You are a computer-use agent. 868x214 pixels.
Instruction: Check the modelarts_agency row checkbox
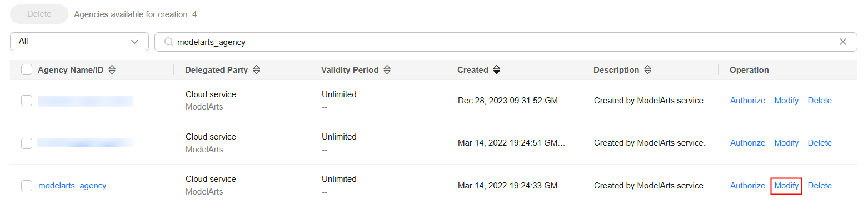[x=27, y=186]
